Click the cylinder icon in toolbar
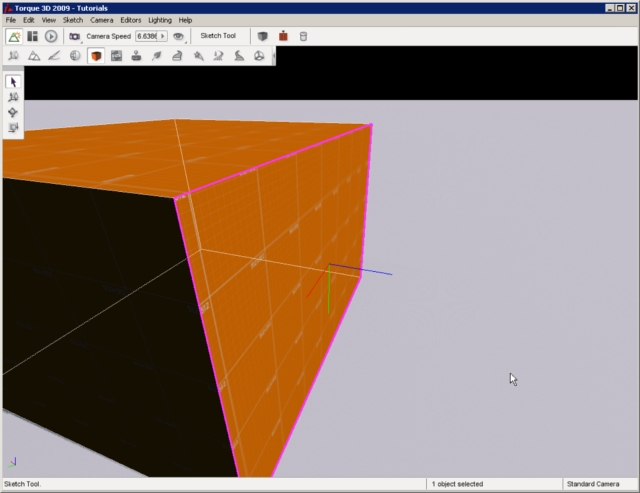The width and height of the screenshot is (640, 493). (x=304, y=36)
